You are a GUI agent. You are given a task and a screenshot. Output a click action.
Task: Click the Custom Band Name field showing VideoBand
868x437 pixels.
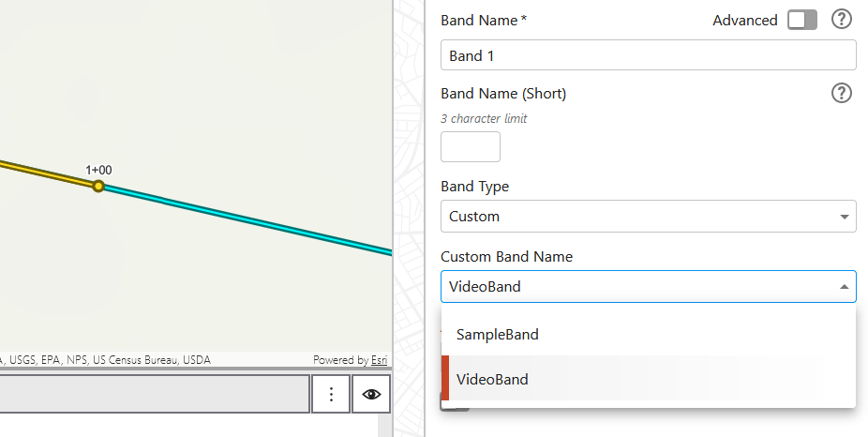[637, 287]
